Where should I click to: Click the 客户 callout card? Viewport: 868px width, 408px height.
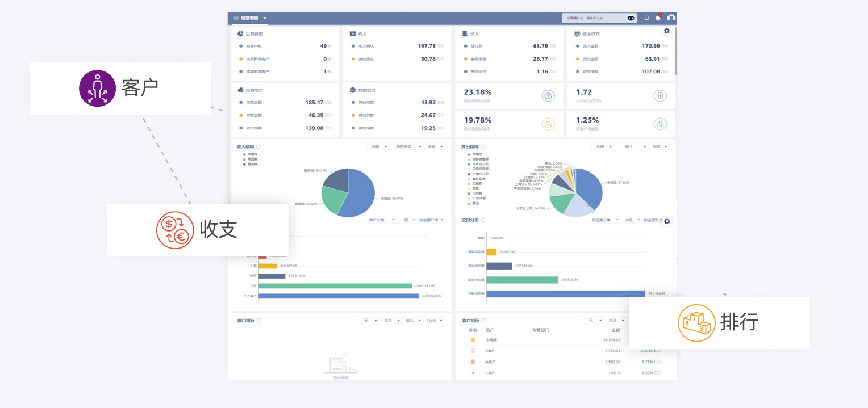(x=120, y=89)
